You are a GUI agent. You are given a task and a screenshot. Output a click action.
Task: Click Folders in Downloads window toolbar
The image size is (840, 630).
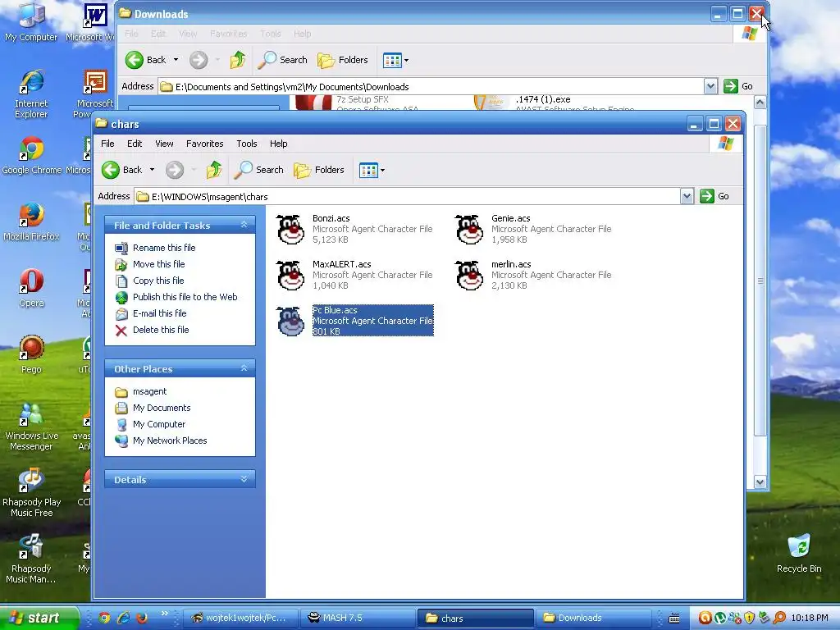343,60
